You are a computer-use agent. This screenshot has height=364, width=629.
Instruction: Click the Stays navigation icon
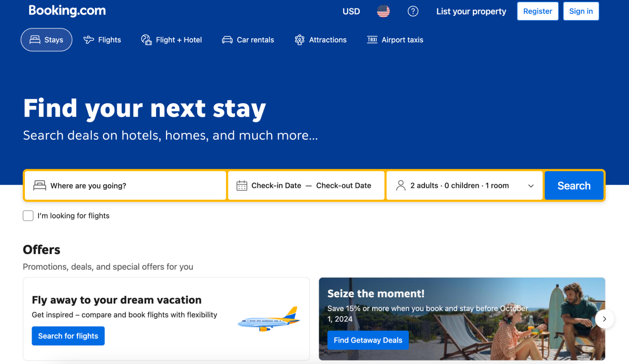coord(35,39)
